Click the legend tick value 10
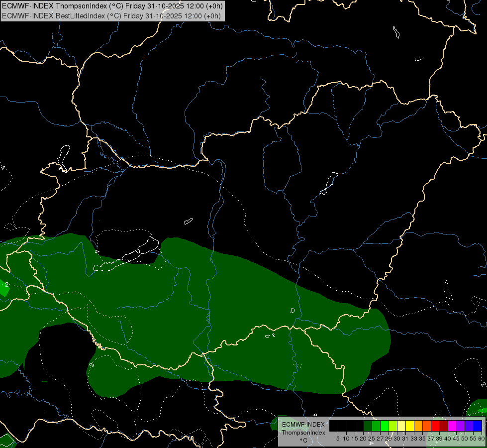487x448 pixels. pos(346,439)
